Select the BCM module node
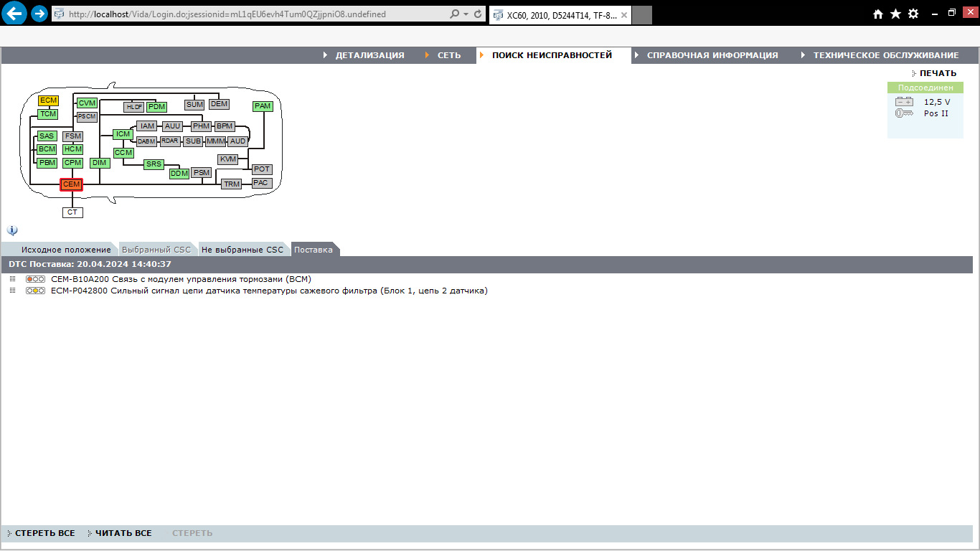Viewport: 980px width, 551px height. coord(47,149)
